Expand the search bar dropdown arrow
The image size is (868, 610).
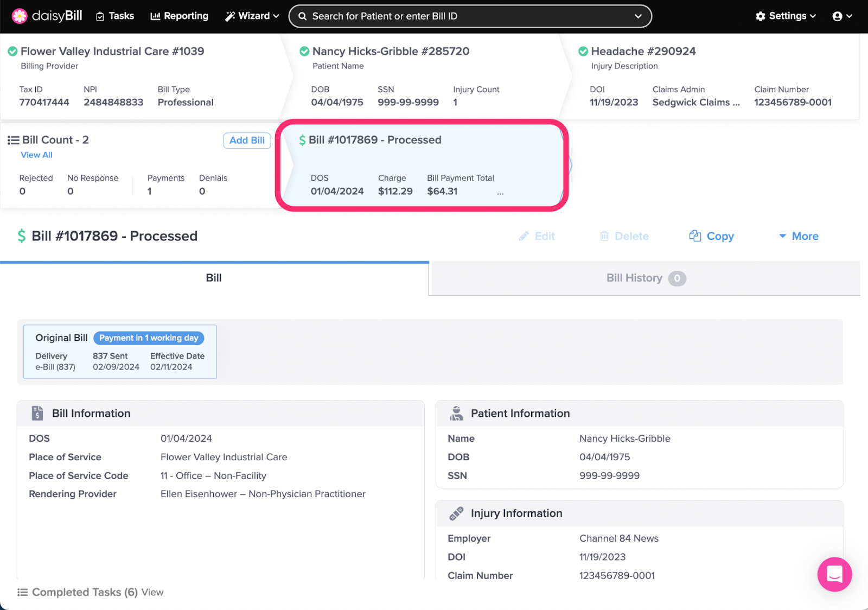[638, 16]
